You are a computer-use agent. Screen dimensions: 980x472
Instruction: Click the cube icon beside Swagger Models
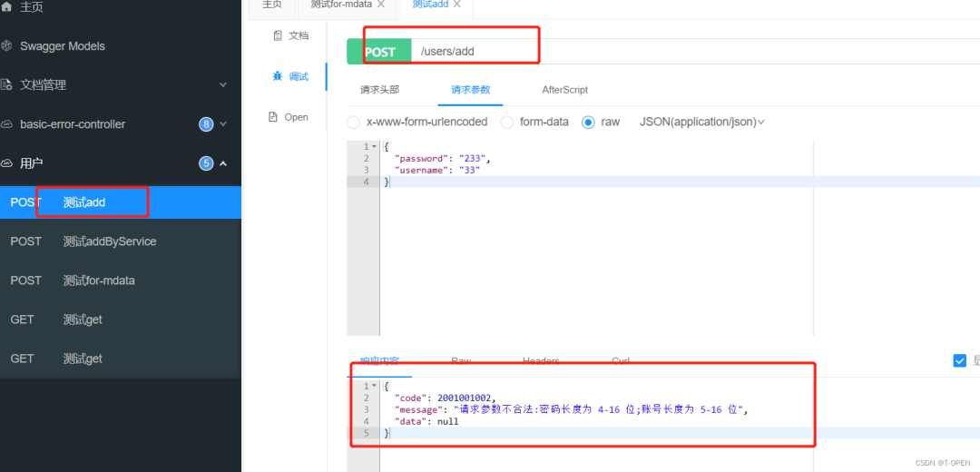point(7,46)
